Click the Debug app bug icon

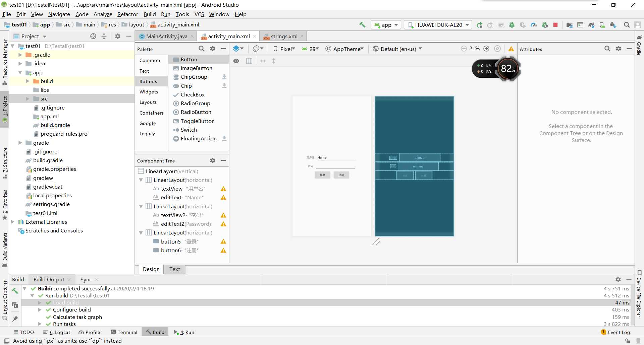point(512,25)
